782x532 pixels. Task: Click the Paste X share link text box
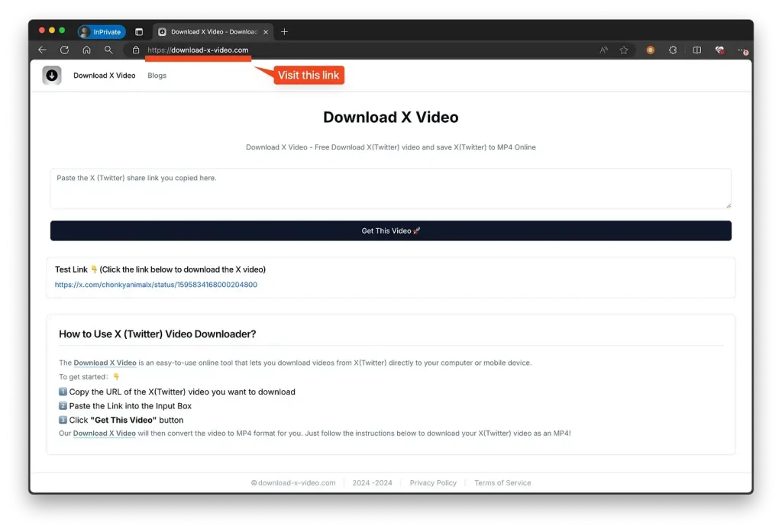[390, 189]
